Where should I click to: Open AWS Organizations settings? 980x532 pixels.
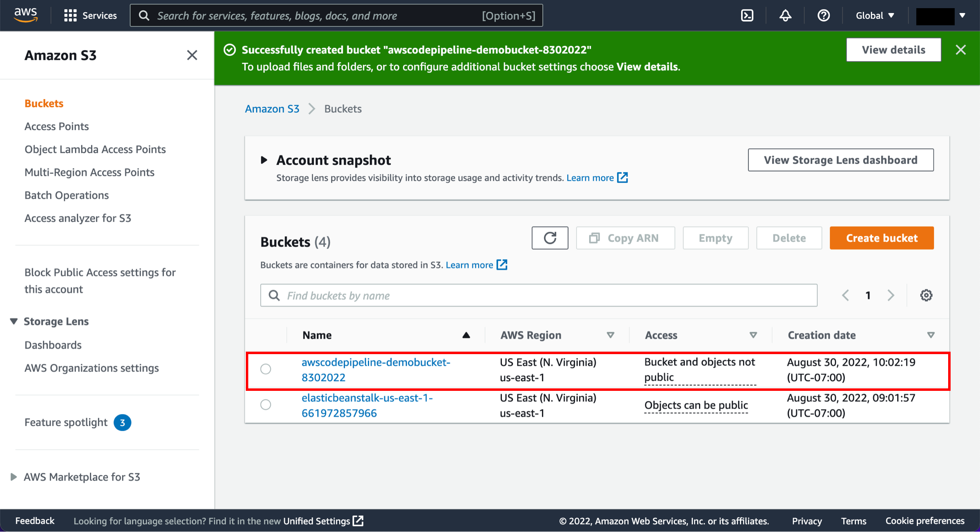(x=92, y=368)
